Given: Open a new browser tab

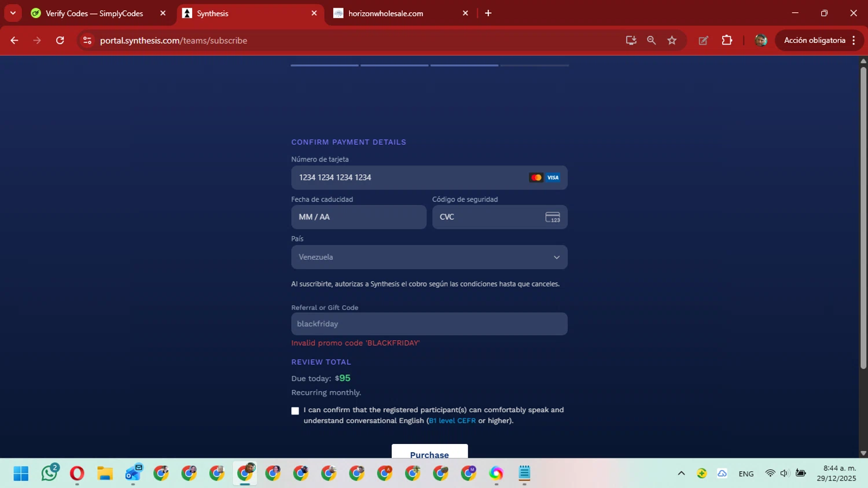Looking at the screenshot, I should coord(488,13).
